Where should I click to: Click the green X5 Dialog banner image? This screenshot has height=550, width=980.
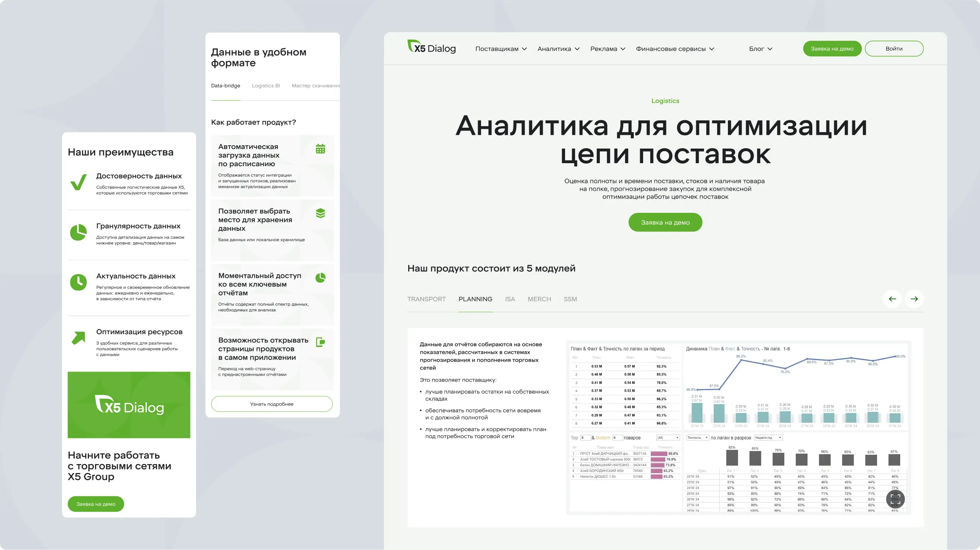[129, 405]
